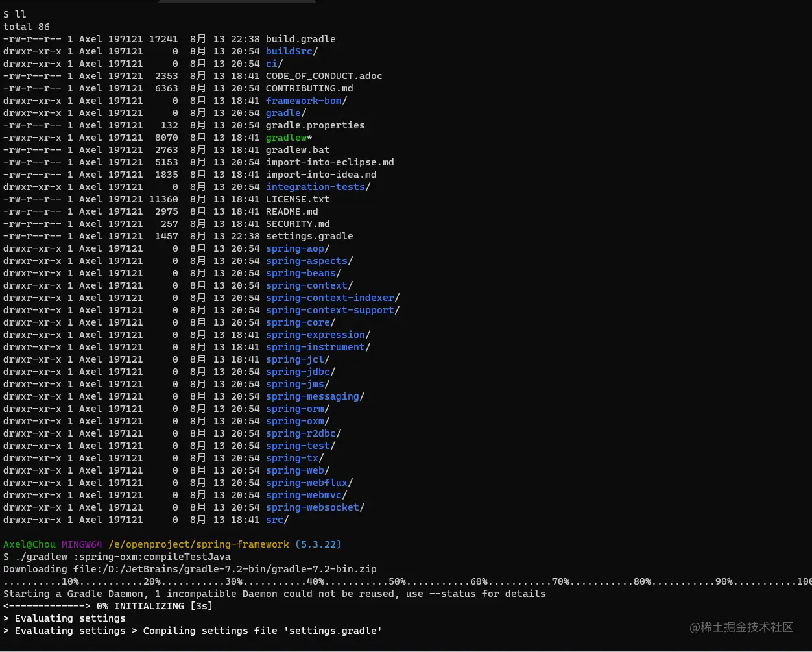Click the spring-instrument/ directory entry

(318, 347)
